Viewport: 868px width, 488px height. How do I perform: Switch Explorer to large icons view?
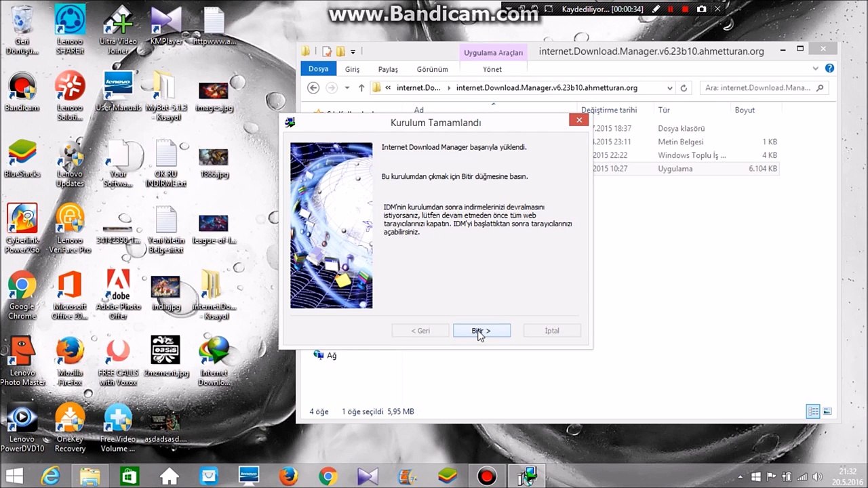click(827, 411)
